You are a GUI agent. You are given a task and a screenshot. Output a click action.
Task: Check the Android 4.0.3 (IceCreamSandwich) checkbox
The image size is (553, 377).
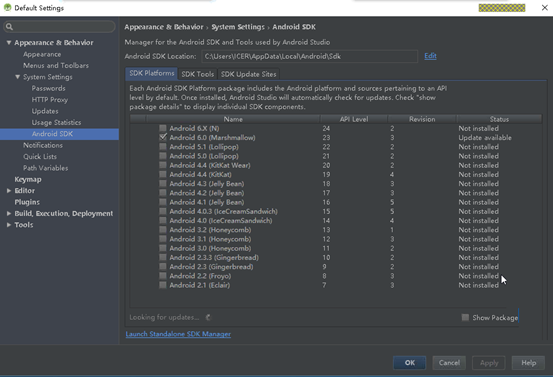click(163, 211)
